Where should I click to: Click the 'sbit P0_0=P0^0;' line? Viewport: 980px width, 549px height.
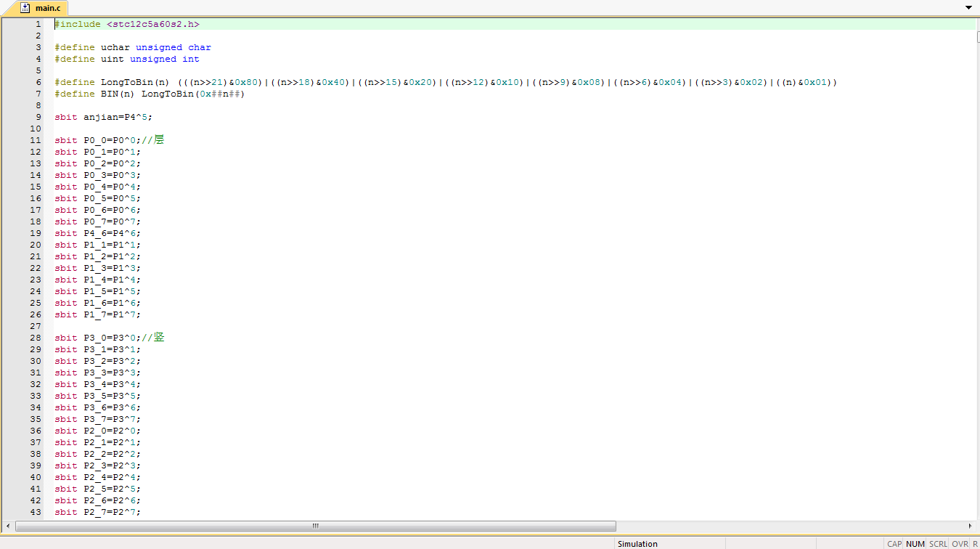(x=110, y=140)
